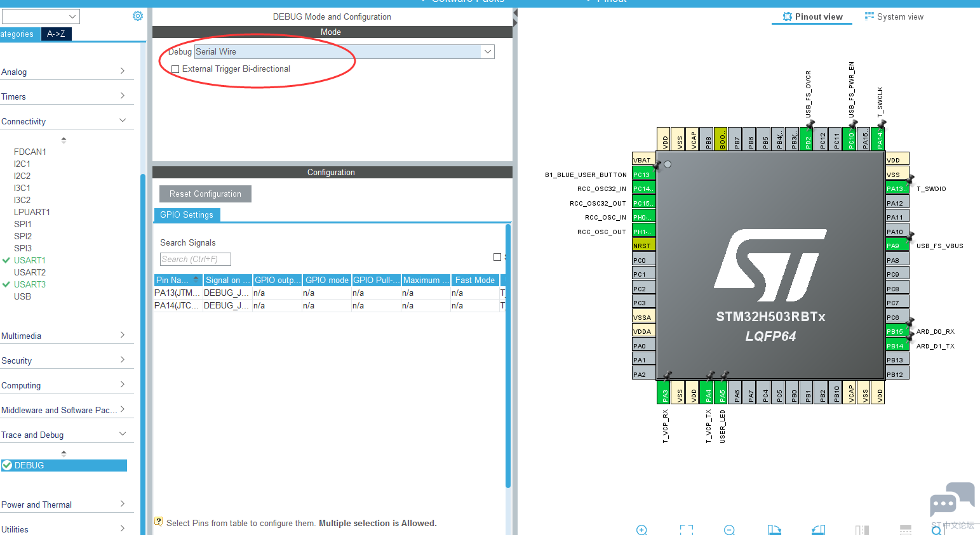Click the pin search magnifier icon

pyautogui.click(x=937, y=531)
